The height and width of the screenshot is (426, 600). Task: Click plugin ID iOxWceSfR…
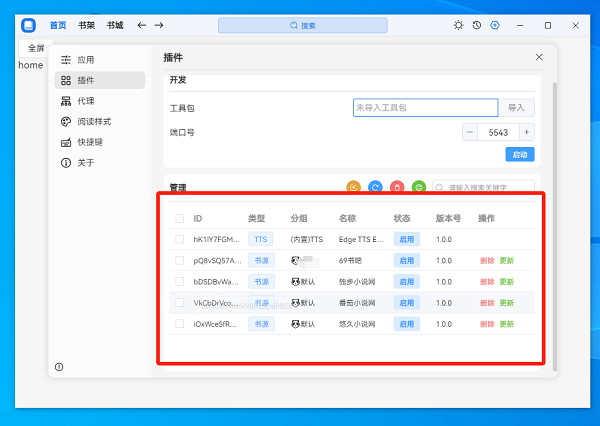pyautogui.click(x=215, y=324)
